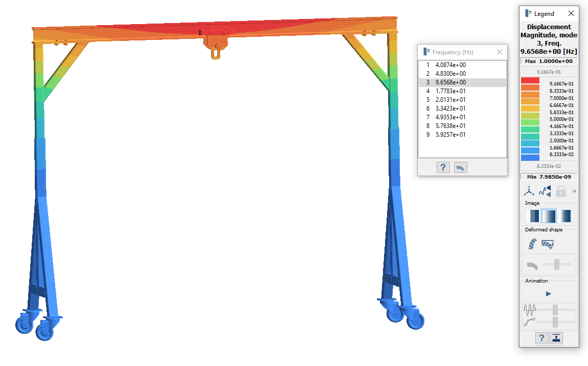The image size is (588, 366).
Task: Click the legend value 7.5000e-01
Action: click(561, 98)
